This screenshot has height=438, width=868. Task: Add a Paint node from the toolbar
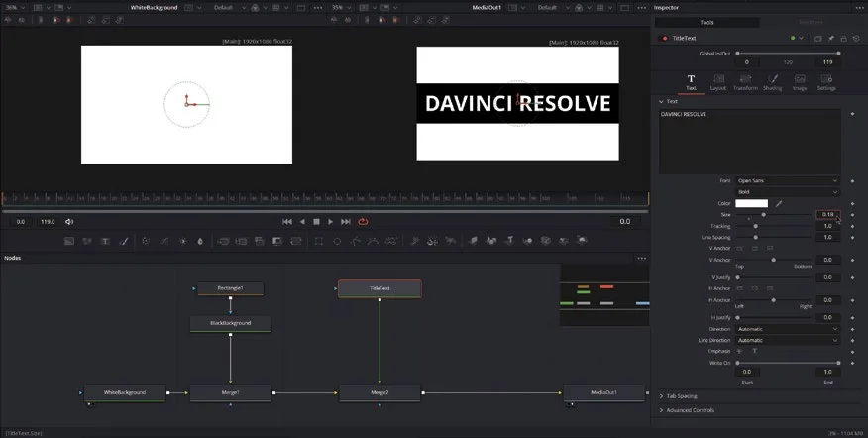[124, 241]
